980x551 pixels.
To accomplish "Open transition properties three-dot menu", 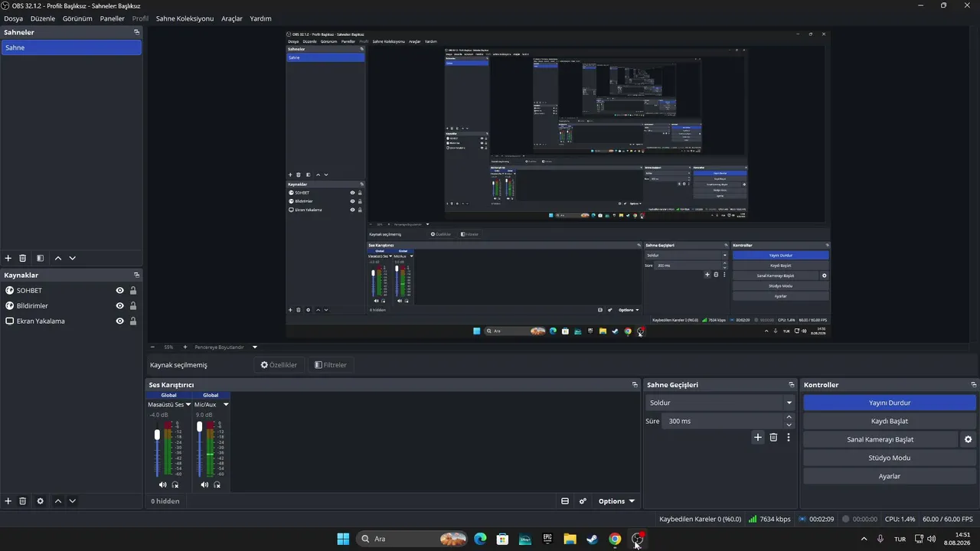I will (x=789, y=438).
